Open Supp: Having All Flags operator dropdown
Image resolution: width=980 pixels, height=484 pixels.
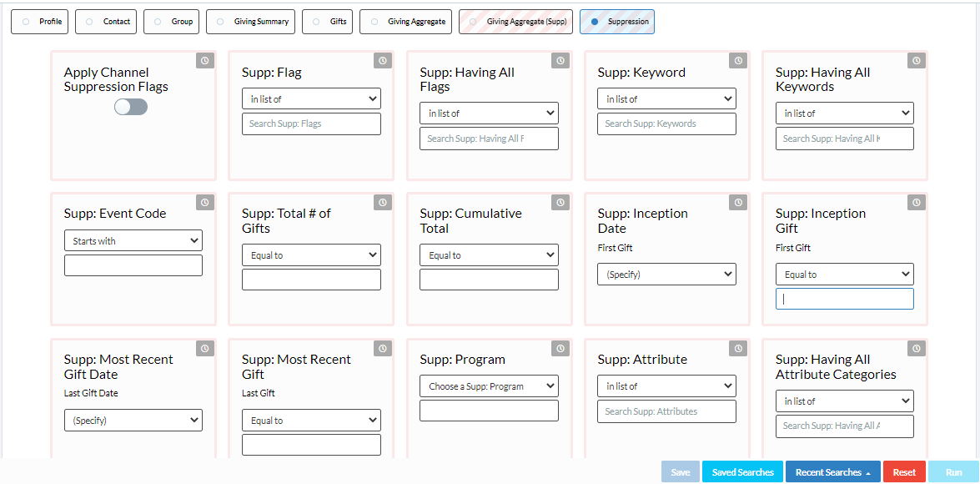coord(489,113)
